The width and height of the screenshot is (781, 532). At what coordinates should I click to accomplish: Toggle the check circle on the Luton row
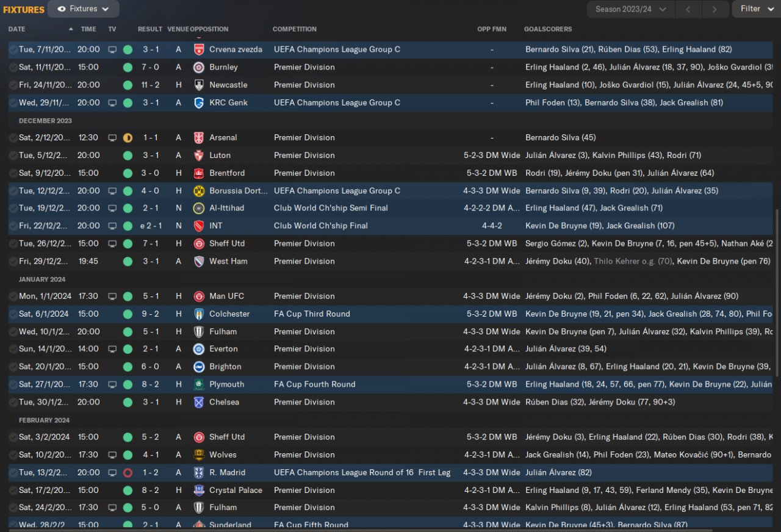(x=13, y=156)
